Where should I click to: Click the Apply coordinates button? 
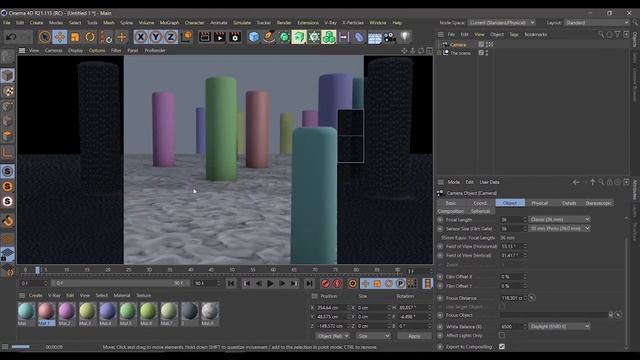coord(414,336)
